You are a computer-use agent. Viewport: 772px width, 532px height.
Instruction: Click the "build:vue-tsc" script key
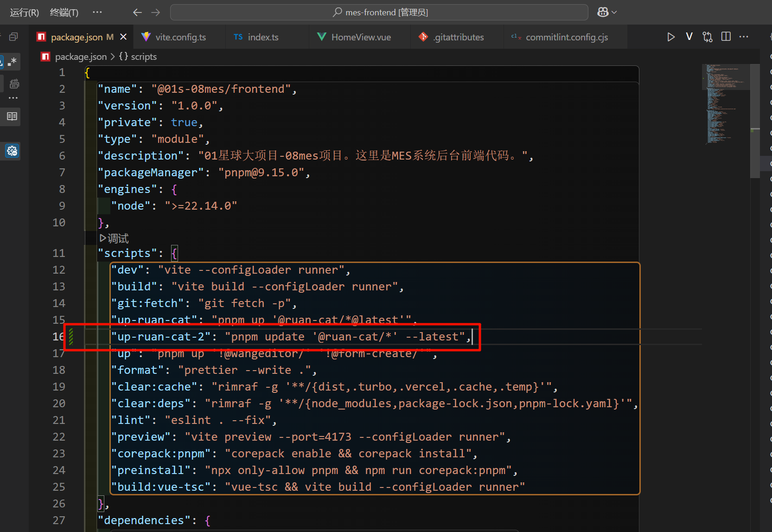pyautogui.click(x=161, y=487)
